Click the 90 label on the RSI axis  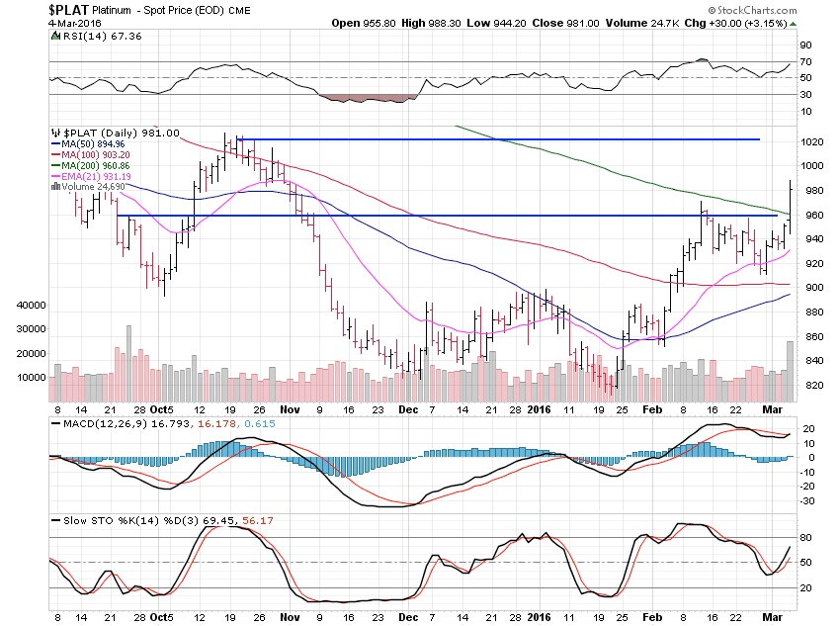805,45
